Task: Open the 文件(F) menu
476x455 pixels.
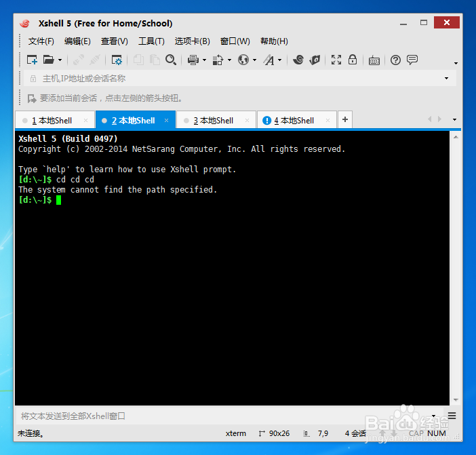Action: [41, 41]
